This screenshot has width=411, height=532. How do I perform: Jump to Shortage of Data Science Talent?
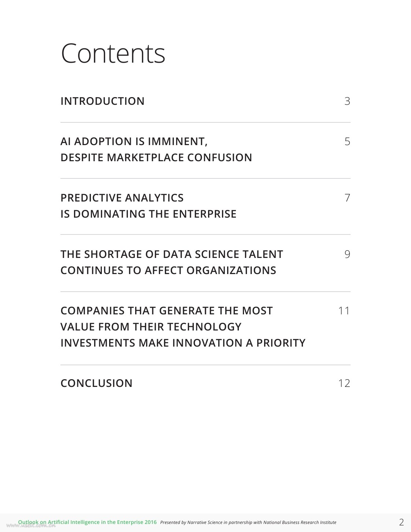(171, 262)
